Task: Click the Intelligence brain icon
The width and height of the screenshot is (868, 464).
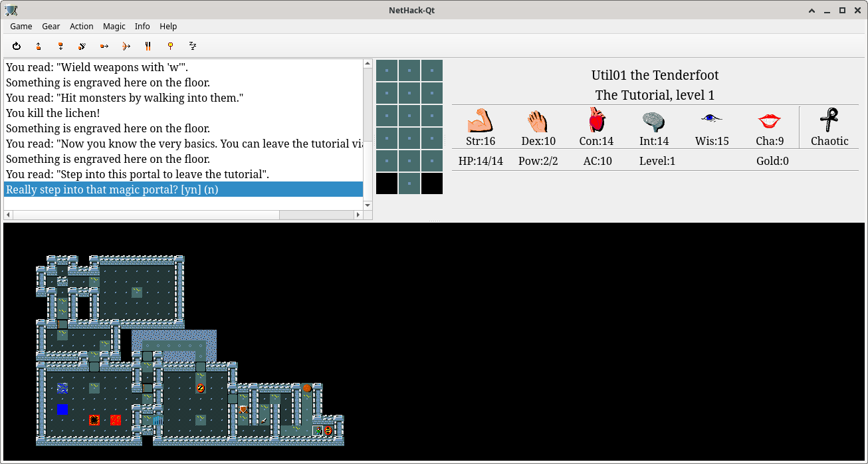Action: tap(654, 120)
